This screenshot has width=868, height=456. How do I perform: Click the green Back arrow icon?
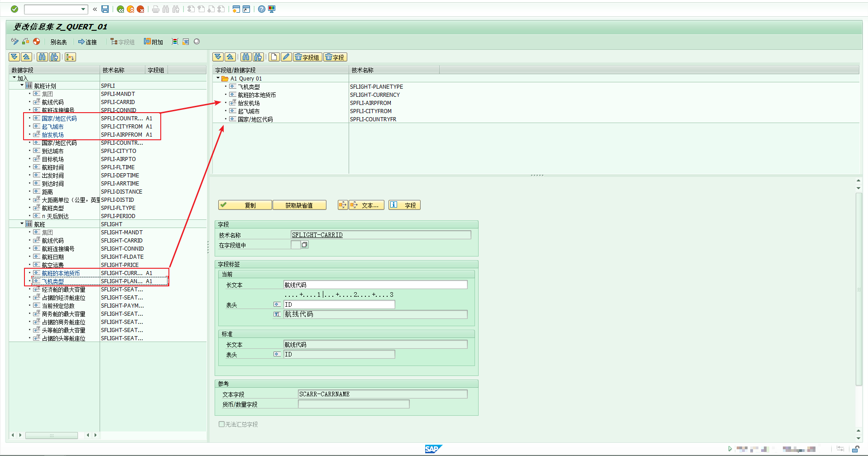coord(120,9)
